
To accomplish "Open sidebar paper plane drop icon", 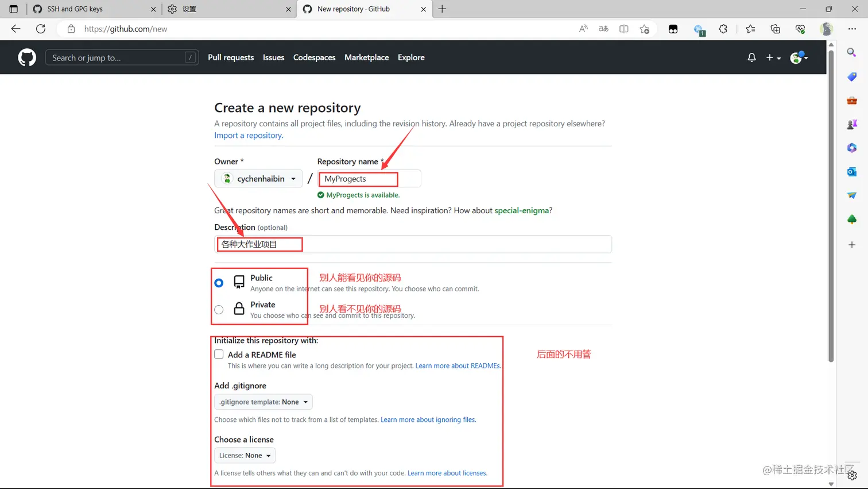I will pyautogui.click(x=852, y=195).
